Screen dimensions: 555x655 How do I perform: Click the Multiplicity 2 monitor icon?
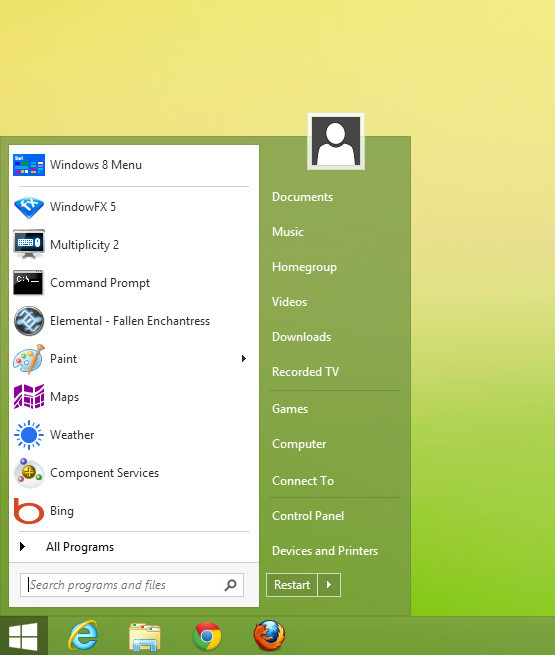pos(29,244)
